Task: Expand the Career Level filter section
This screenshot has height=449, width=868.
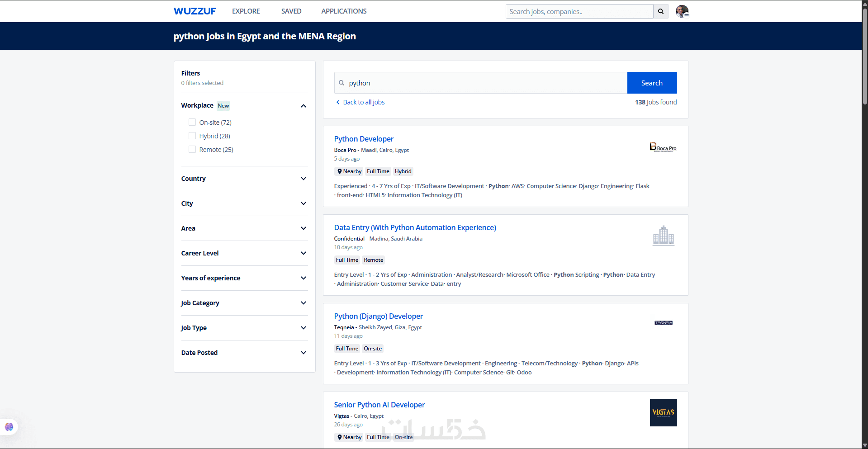Action: pyautogui.click(x=244, y=253)
